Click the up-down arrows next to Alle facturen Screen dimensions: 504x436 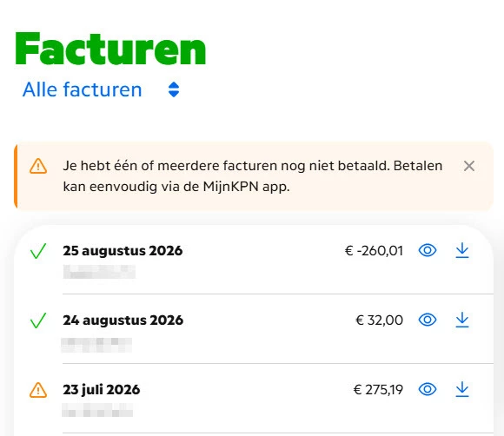pyautogui.click(x=174, y=89)
